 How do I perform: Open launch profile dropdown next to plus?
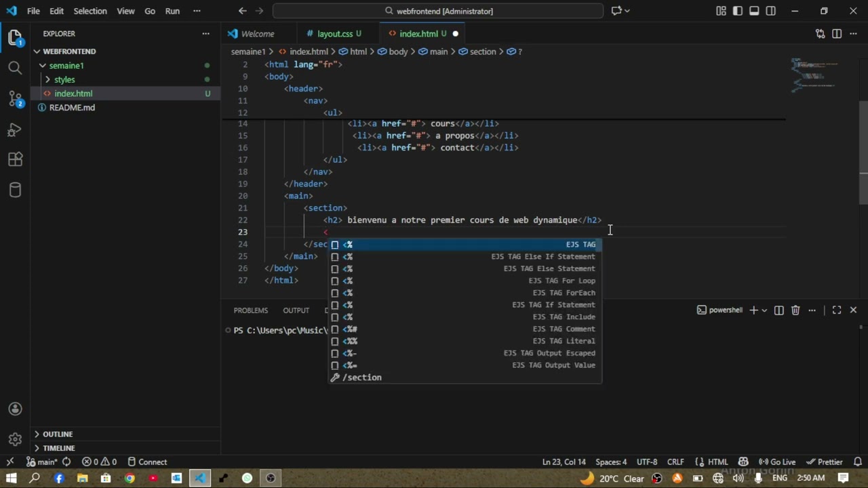coord(764,310)
